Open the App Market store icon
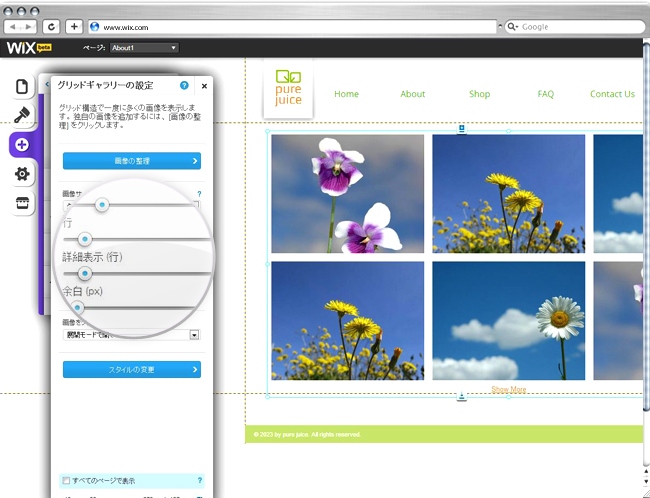Image resolution: width=650 pixels, height=498 pixels. (x=22, y=203)
